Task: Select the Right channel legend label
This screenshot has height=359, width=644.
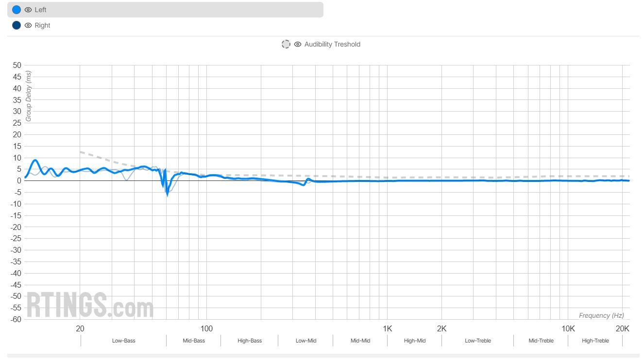Action: (42, 25)
